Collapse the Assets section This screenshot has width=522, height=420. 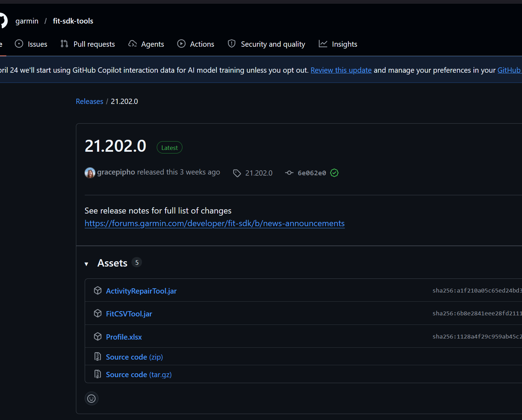click(x=86, y=264)
